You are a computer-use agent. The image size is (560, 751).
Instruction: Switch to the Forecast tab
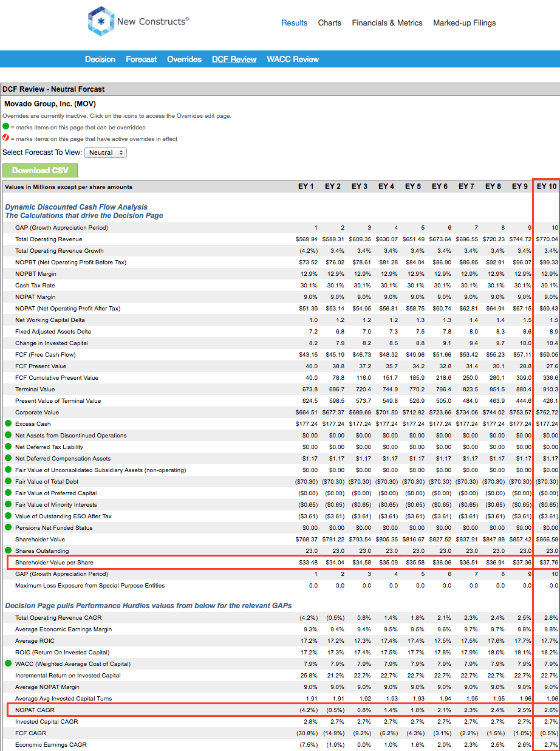click(x=142, y=59)
